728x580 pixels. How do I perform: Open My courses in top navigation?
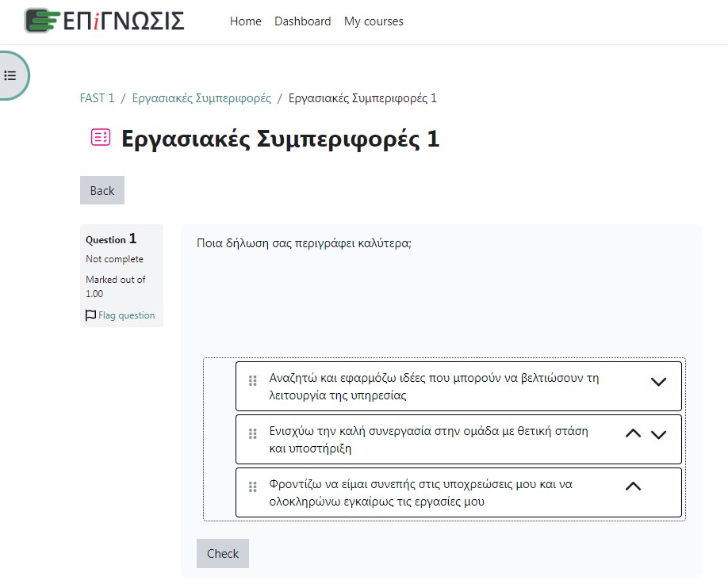click(374, 21)
